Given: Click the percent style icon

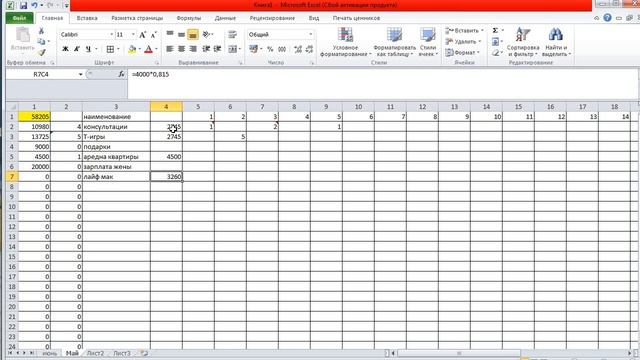Looking at the screenshot, I should [x=270, y=49].
